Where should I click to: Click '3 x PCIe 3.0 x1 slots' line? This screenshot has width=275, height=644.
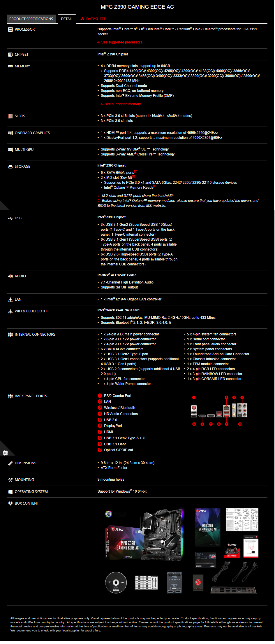click(117, 121)
